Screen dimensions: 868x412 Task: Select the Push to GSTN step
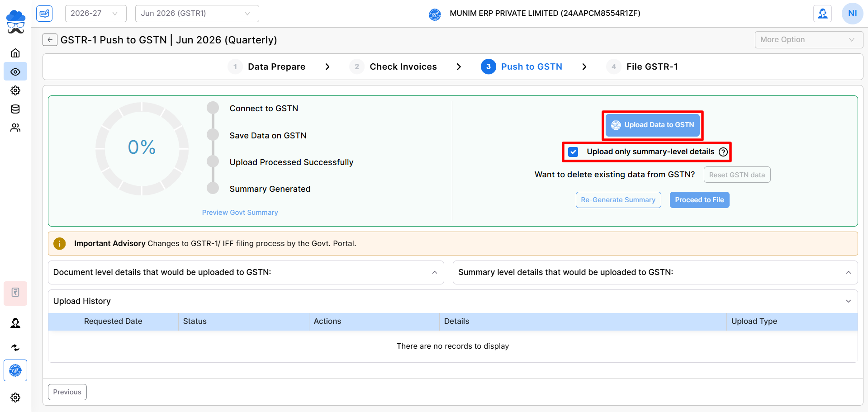click(522, 67)
